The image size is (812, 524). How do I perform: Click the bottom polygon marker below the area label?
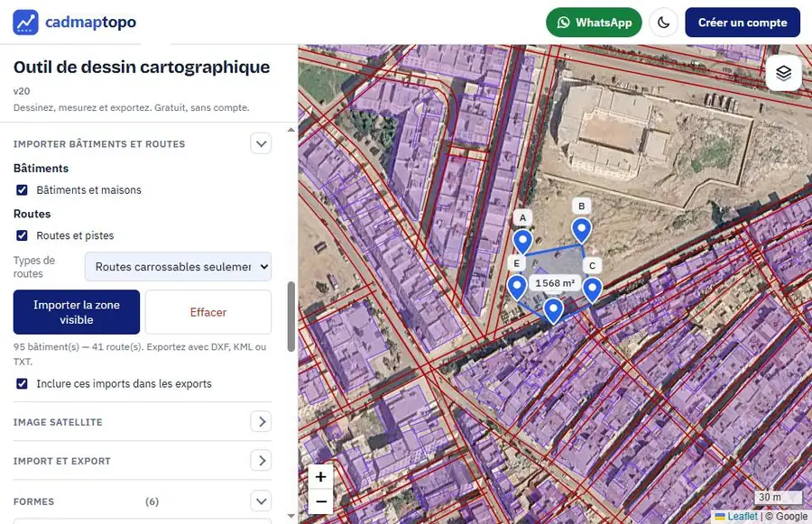553,310
